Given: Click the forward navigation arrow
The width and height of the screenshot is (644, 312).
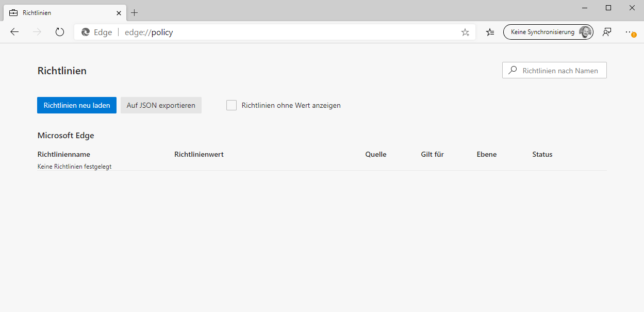Looking at the screenshot, I should (x=37, y=32).
